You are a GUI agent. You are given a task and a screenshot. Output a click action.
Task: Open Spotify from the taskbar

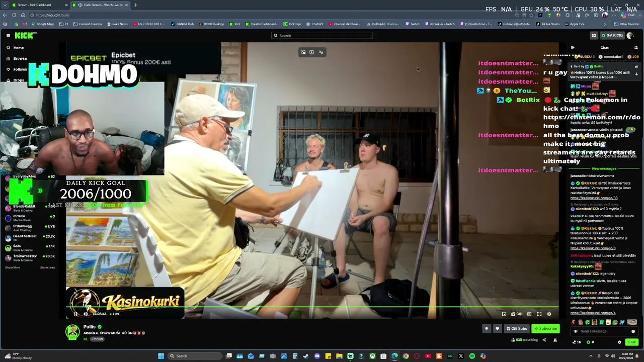pos(472,356)
